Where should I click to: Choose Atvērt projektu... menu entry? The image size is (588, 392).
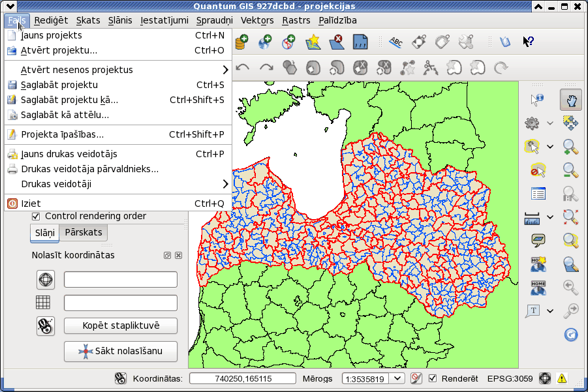[118, 50]
